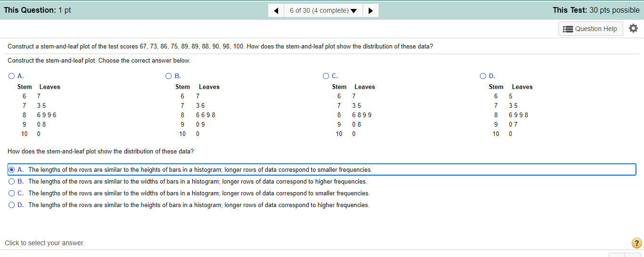
Task: Click the question prompt listing test scores
Action: point(220,47)
